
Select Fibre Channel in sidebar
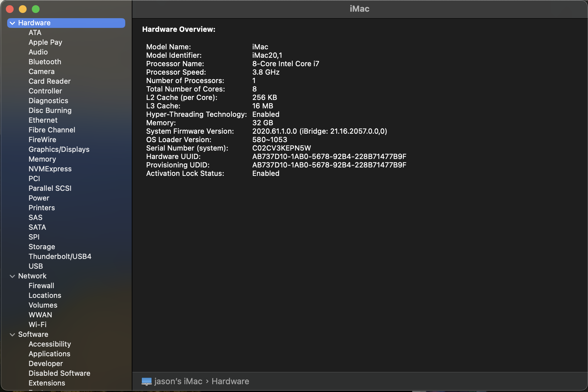[52, 130]
